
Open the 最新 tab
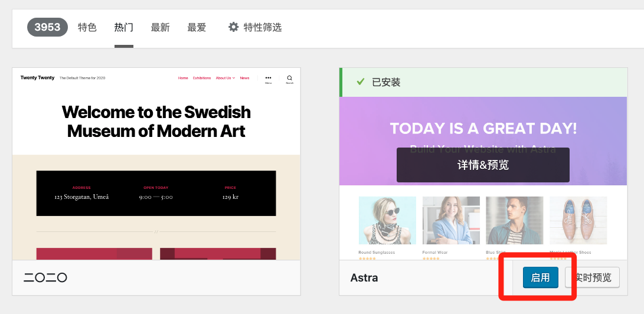coord(160,28)
